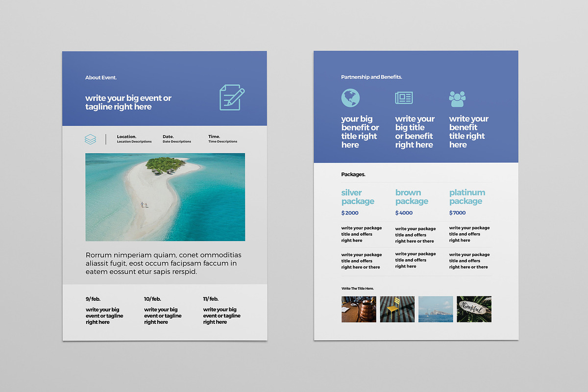Click 'Write The Title Here.' caption

(x=358, y=289)
